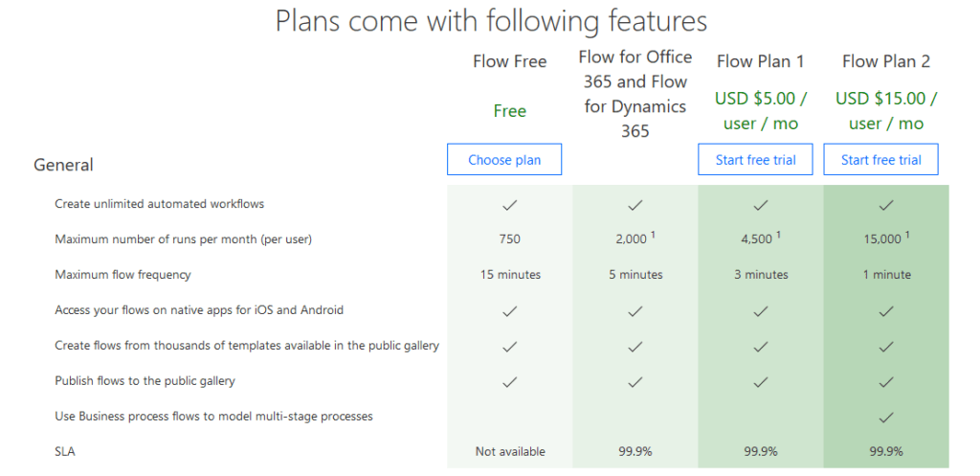Click Office 365 publish flows checkmark
This screenshot has height=476, width=980.
tap(635, 381)
